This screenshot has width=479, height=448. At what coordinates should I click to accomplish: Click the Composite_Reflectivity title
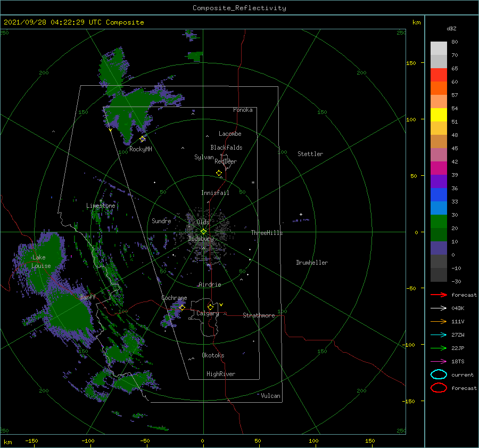pos(240,8)
